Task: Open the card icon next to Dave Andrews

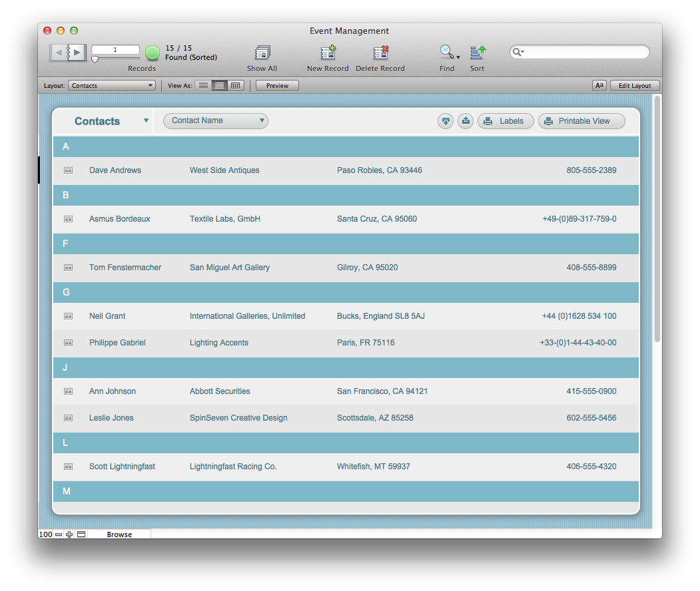Action: click(x=68, y=170)
